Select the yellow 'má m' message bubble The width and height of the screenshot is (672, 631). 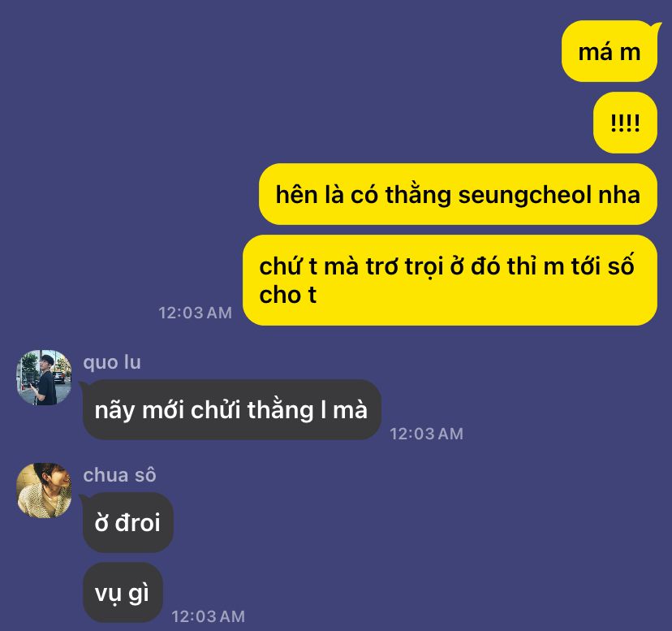click(609, 51)
